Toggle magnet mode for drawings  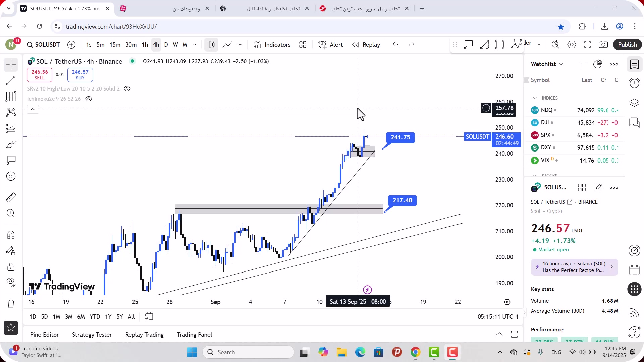11,235
